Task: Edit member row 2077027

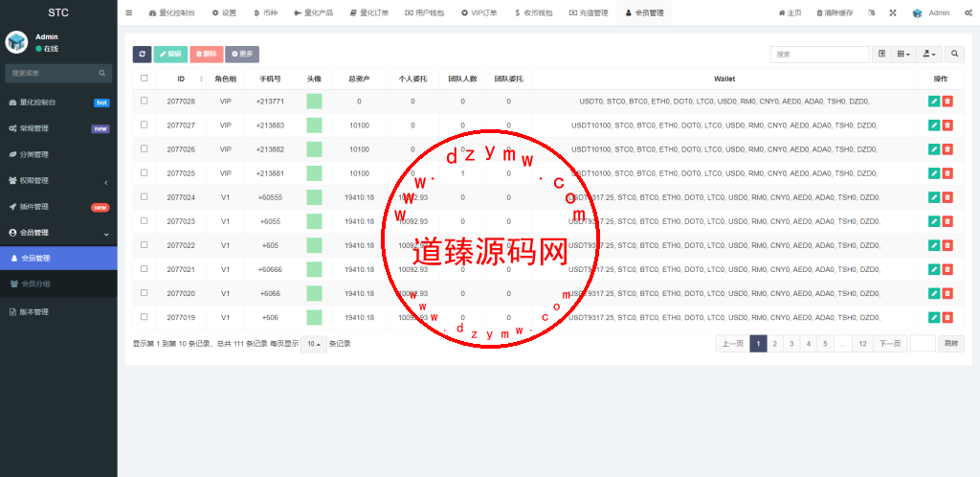Action: pos(934,125)
